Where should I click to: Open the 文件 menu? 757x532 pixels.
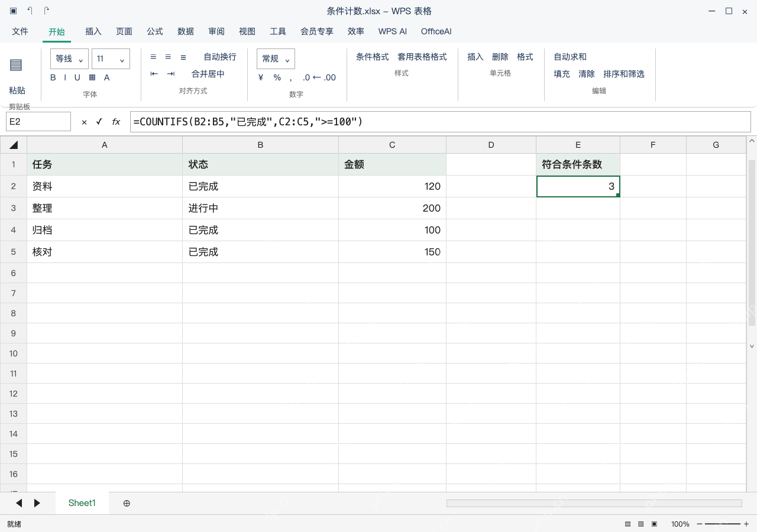click(20, 31)
